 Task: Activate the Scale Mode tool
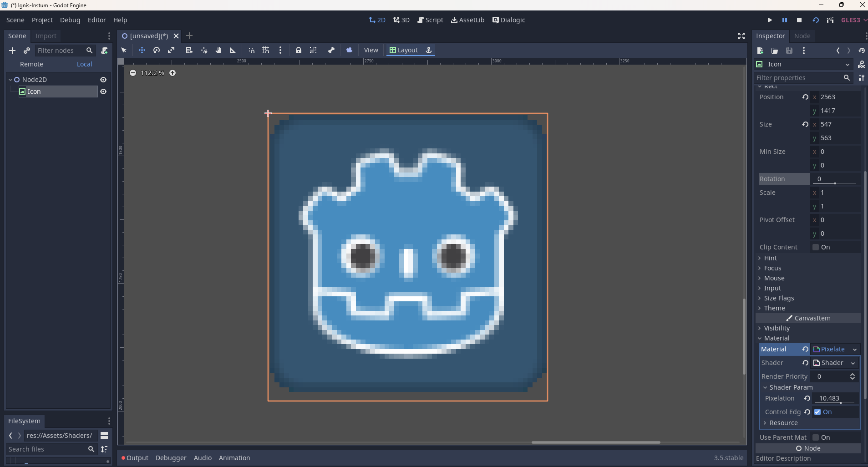click(171, 50)
